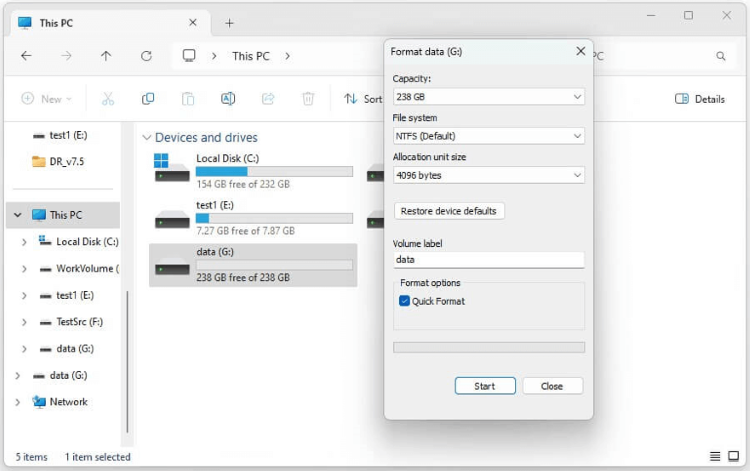750x471 pixels.
Task: Switch to large icons view
Action: point(733,456)
